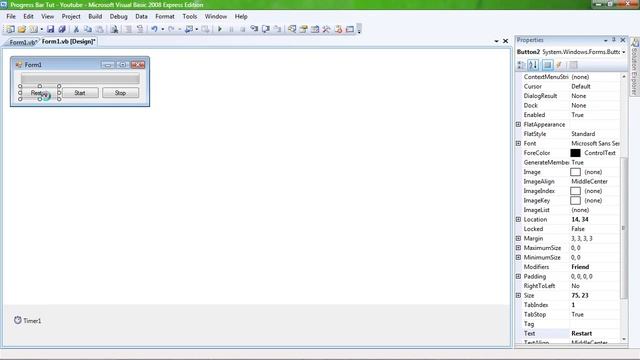Toggle auto-hide pin on Properties panel

coord(613,40)
